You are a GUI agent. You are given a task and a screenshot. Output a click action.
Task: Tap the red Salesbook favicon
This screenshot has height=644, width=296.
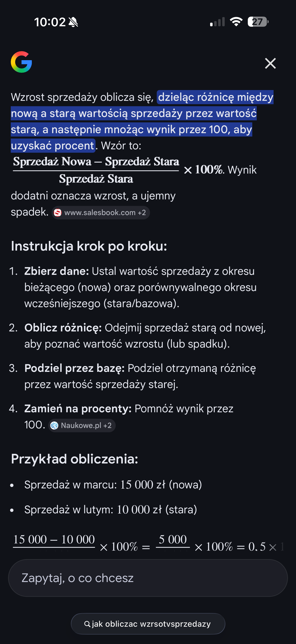(x=58, y=212)
